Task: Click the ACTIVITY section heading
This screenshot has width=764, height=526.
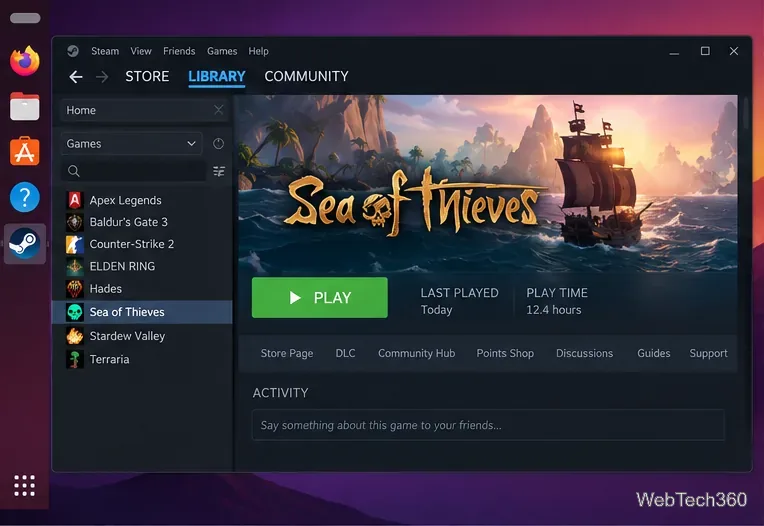Action: [x=280, y=393]
